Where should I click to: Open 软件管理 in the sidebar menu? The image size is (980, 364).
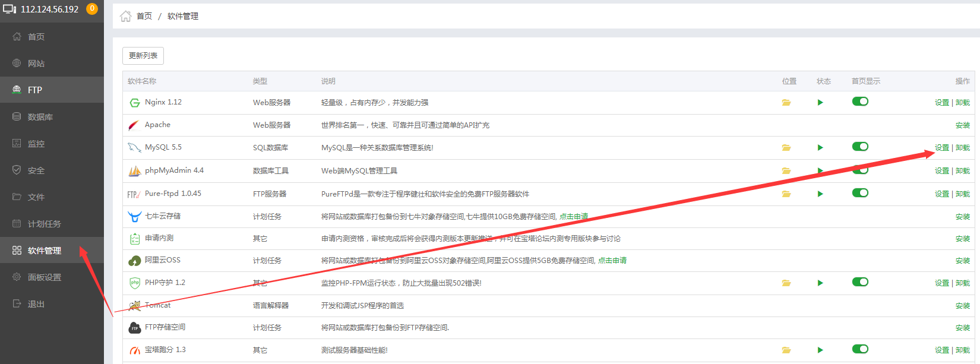pos(45,251)
